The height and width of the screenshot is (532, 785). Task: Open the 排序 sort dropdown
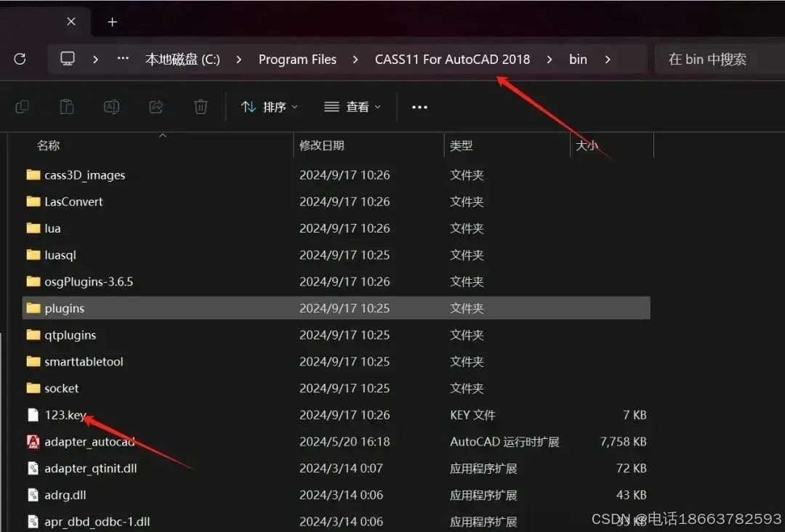click(270, 107)
